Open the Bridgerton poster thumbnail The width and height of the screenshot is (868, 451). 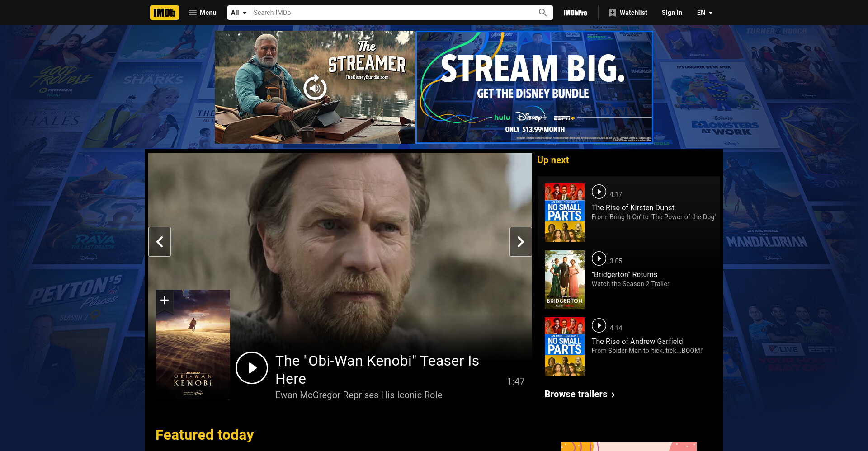(565, 280)
